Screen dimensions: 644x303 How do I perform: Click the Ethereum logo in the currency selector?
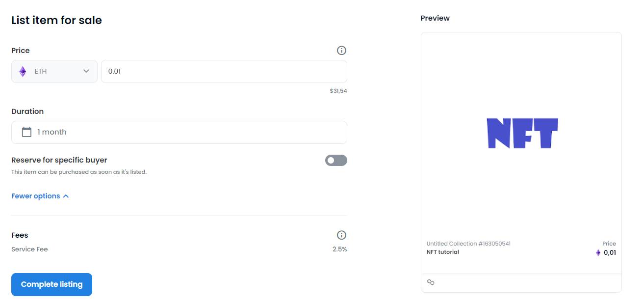coord(23,72)
